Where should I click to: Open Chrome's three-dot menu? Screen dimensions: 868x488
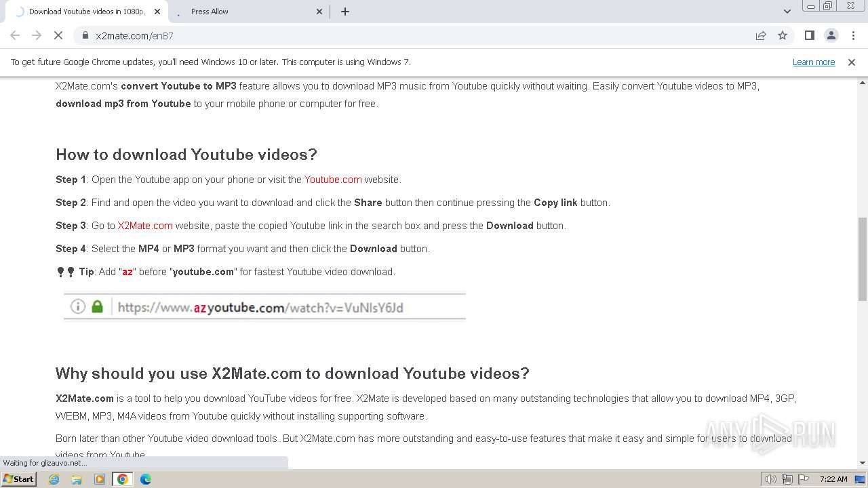click(853, 35)
